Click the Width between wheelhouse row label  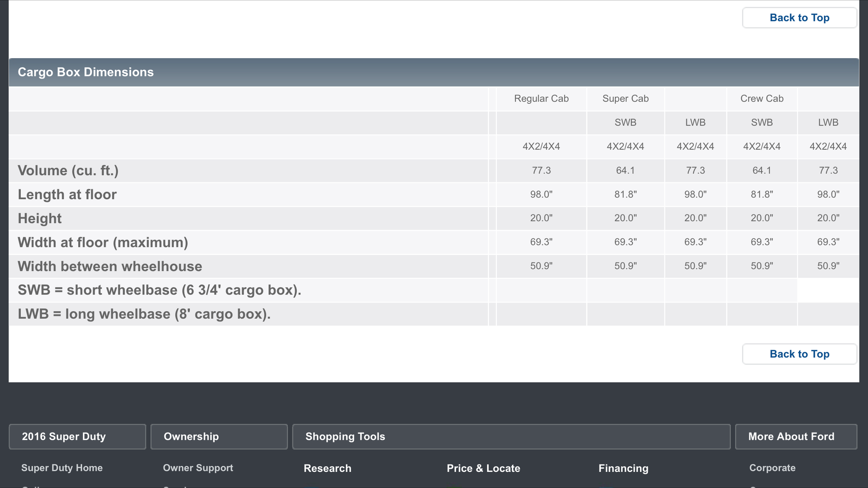tap(110, 266)
